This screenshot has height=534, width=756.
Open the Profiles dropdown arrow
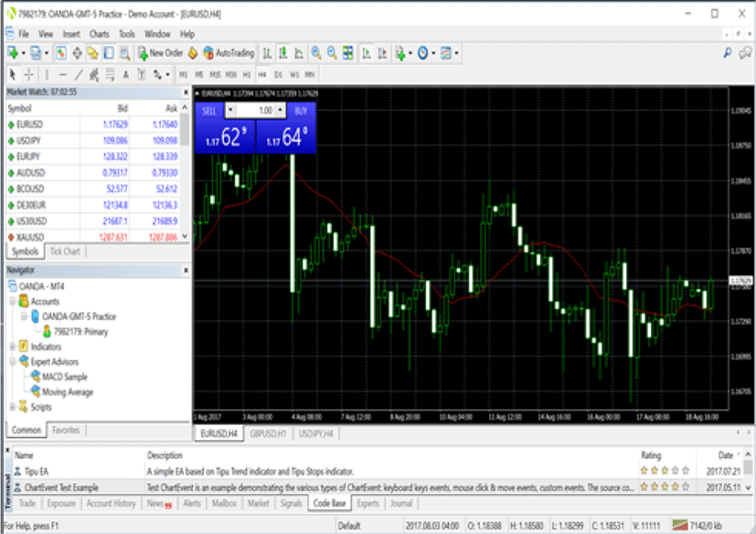coord(47,53)
